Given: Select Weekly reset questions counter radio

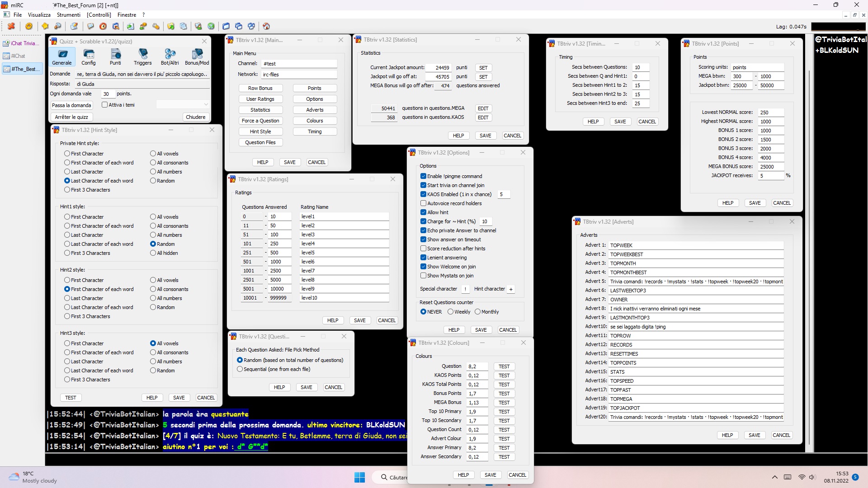Looking at the screenshot, I should (450, 312).
